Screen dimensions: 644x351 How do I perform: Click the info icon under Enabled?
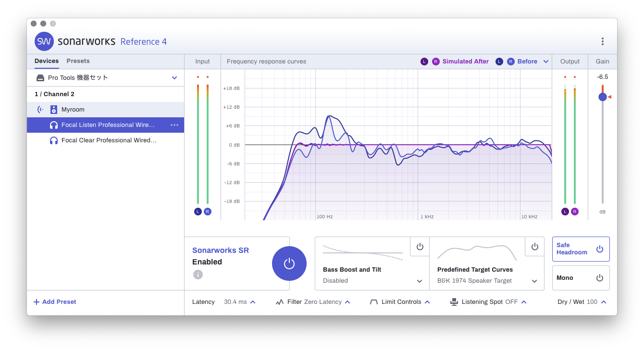[198, 275]
